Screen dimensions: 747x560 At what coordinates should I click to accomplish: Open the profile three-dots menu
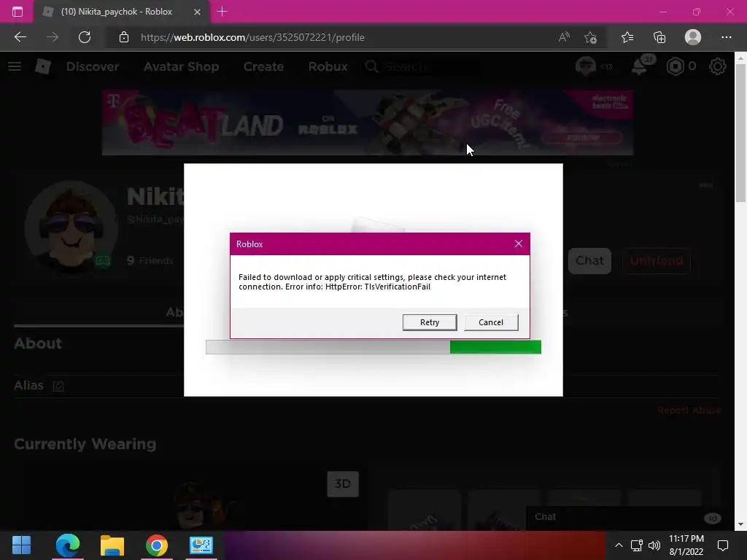point(706,185)
